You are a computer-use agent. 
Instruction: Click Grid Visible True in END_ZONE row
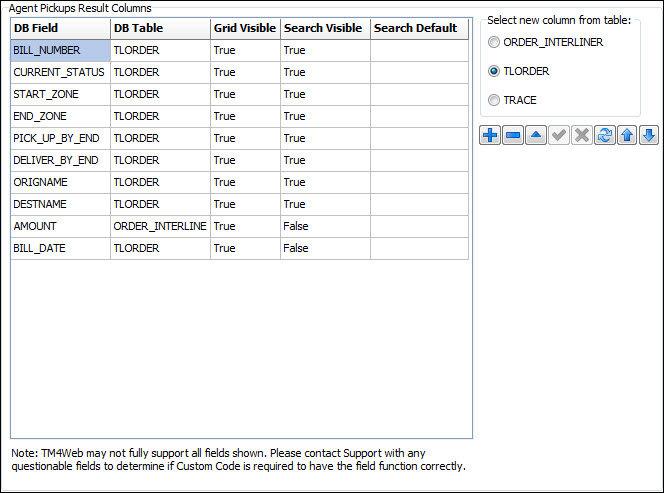(245, 116)
